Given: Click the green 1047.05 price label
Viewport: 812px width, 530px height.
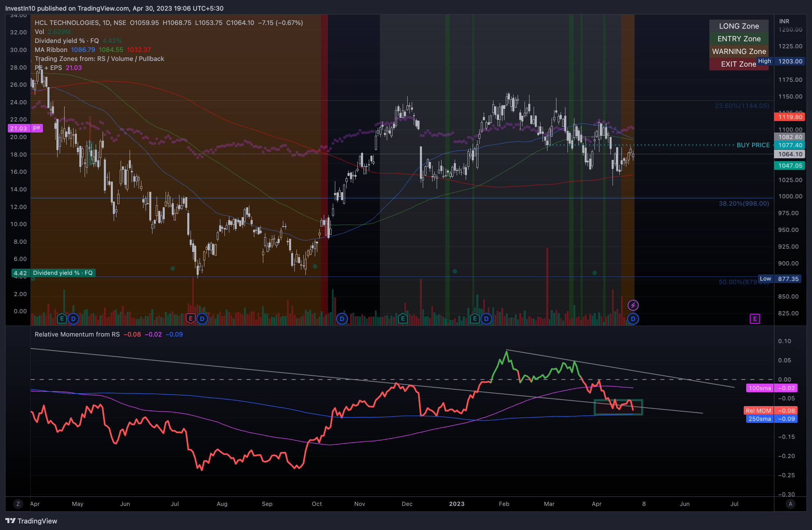Looking at the screenshot, I should (x=790, y=166).
